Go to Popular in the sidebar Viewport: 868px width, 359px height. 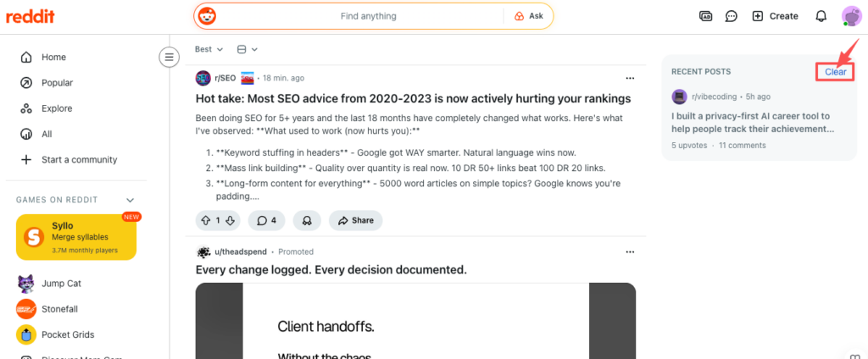point(57,83)
